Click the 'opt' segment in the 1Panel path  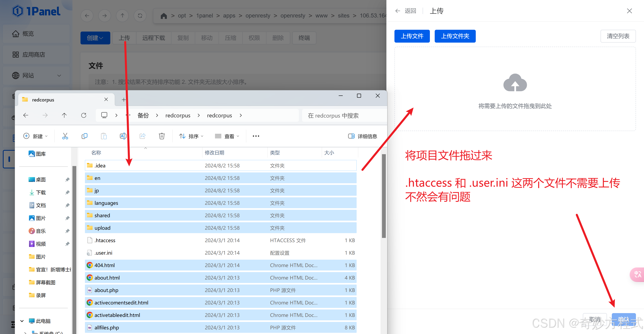[182, 16]
